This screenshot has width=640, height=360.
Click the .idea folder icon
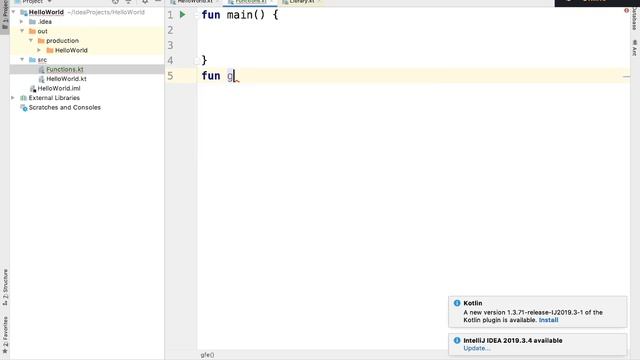click(x=32, y=22)
